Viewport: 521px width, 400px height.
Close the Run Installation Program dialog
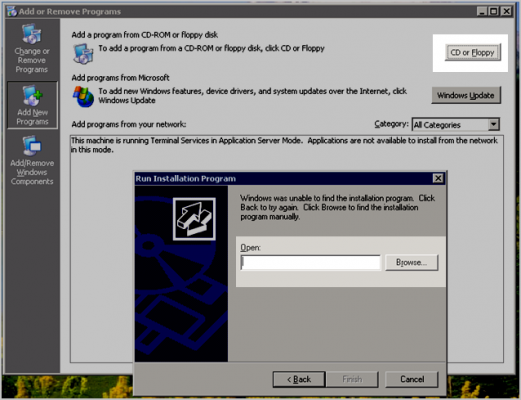(x=438, y=178)
